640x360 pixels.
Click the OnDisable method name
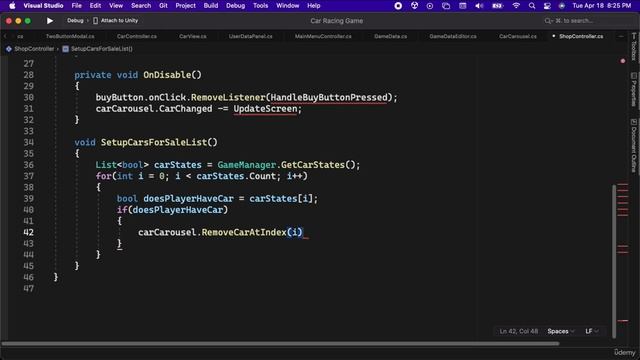point(167,75)
